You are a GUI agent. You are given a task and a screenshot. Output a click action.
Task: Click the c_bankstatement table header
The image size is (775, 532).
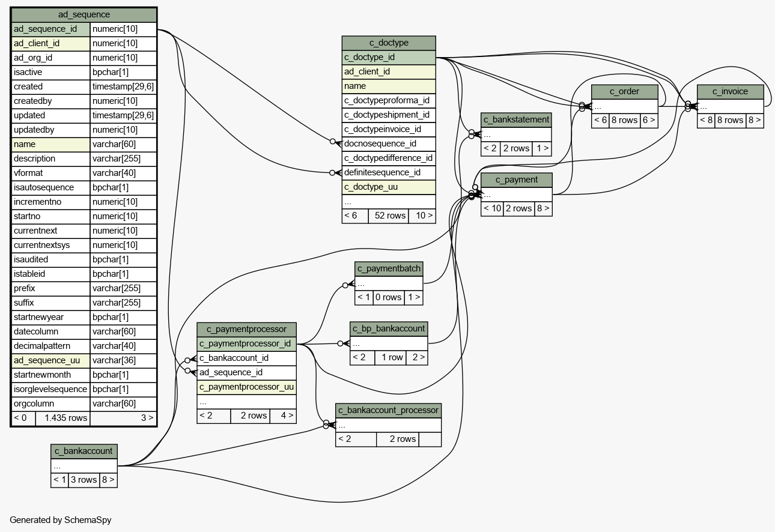click(516, 119)
